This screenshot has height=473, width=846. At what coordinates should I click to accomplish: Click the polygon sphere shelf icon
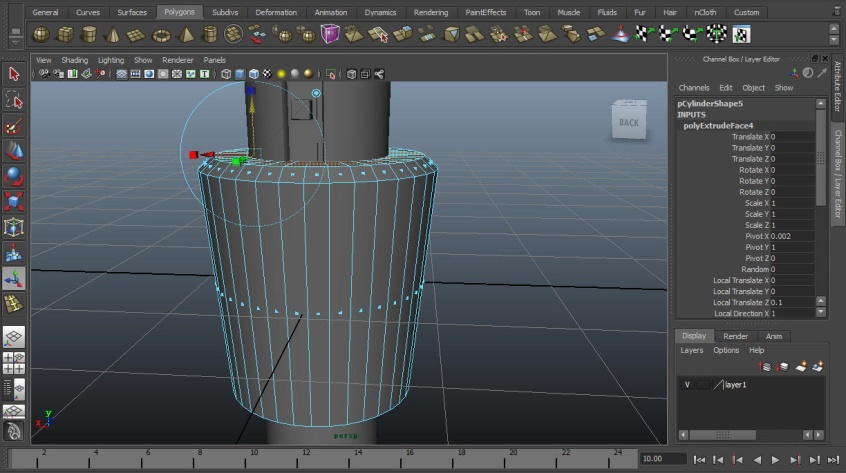pos(41,35)
